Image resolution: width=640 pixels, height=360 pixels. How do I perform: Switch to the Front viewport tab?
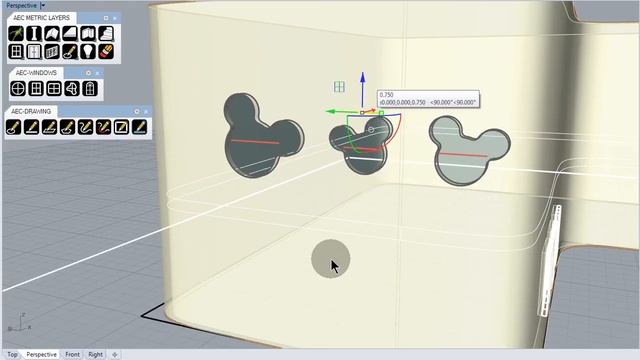[x=72, y=354]
